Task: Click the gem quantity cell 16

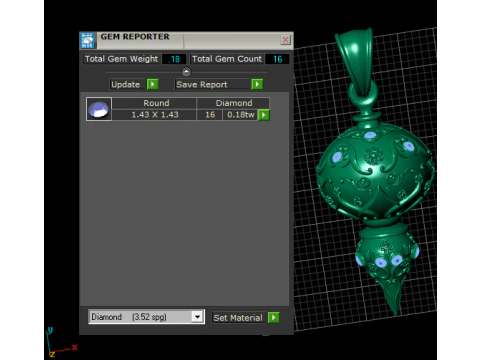Action: pyautogui.click(x=210, y=115)
